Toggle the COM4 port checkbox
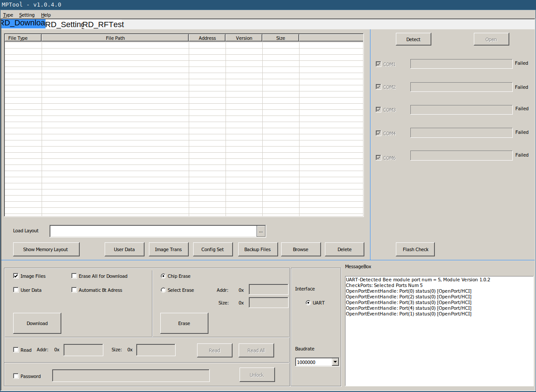536x392 pixels. point(378,133)
